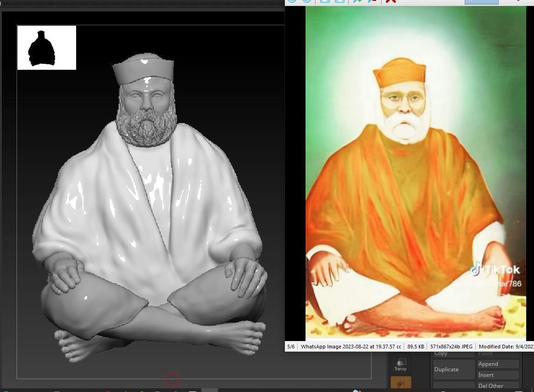Click the '571x867x24b JPEG' dimensions text

click(x=451, y=346)
